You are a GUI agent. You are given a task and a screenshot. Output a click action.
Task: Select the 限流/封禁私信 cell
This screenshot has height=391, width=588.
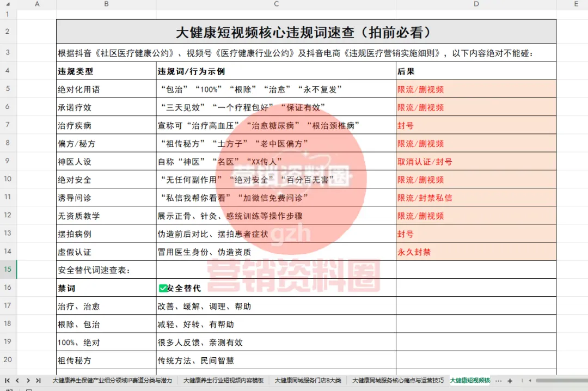476,197
